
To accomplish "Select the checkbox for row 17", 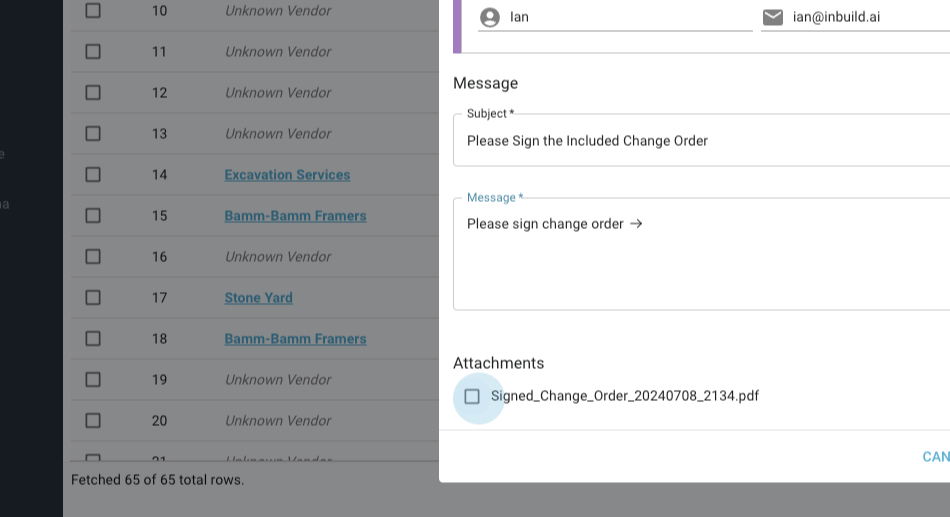I will point(93,298).
